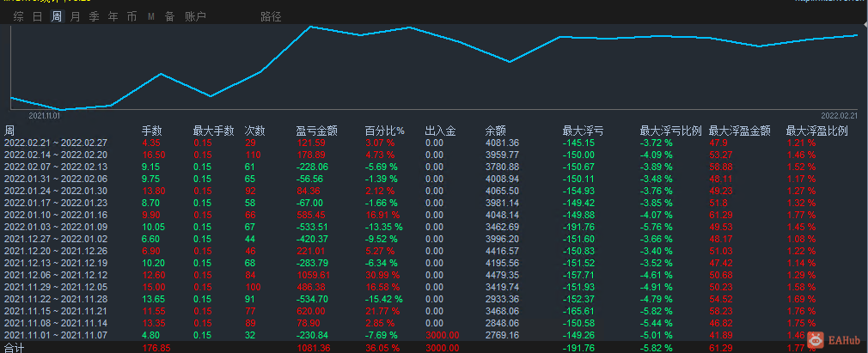Open the M tab
Screen dimensions: 868x353
click(x=150, y=17)
